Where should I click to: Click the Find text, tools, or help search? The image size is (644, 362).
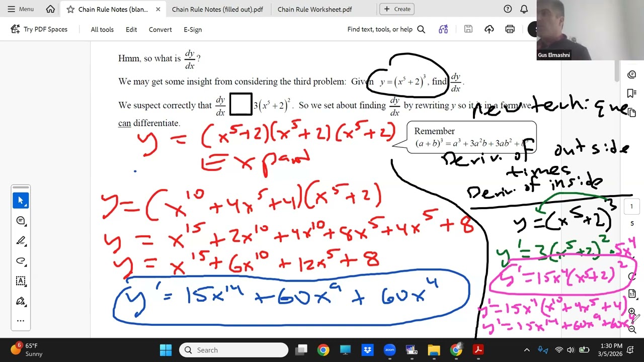[x=386, y=29]
